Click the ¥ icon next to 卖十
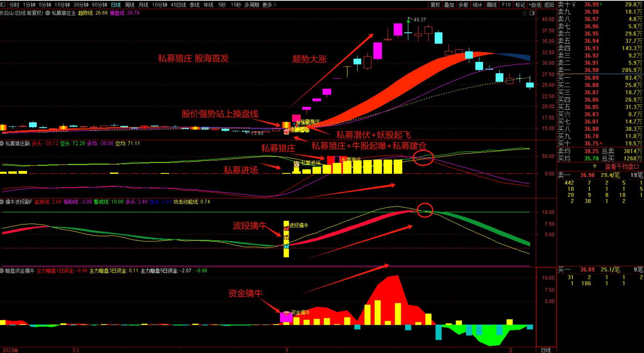Viewport: 644px width, 353px height. tap(573, 5)
